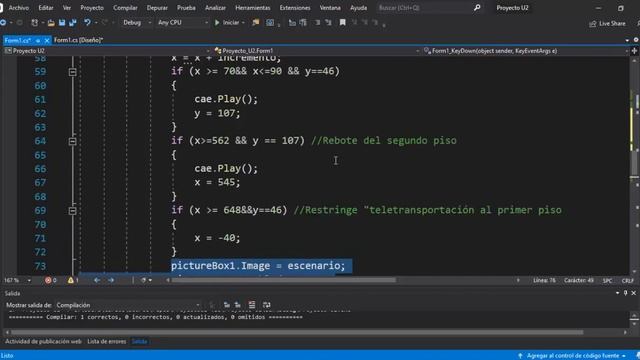Viewport: 640px width, 360px height.
Task: Click the navigate backward toolbar icon
Action: pos(3,23)
